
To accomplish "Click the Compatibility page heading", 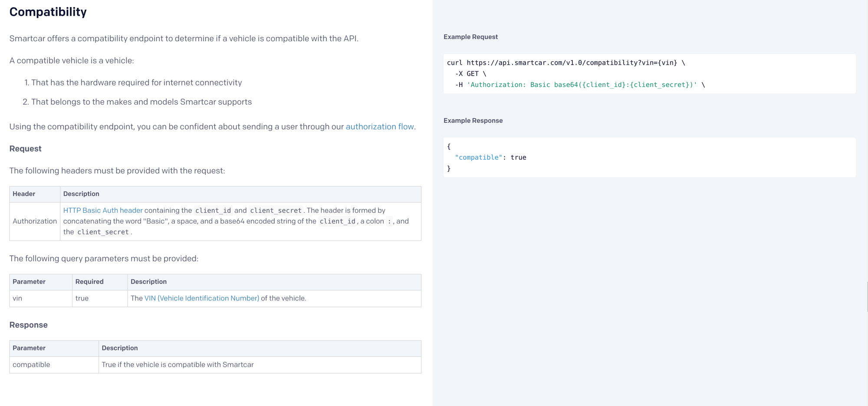I will click(48, 12).
